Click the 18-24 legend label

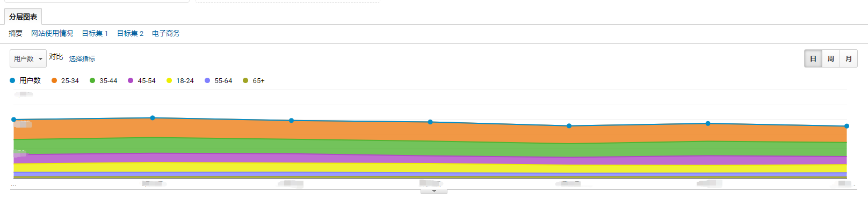coord(185,81)
